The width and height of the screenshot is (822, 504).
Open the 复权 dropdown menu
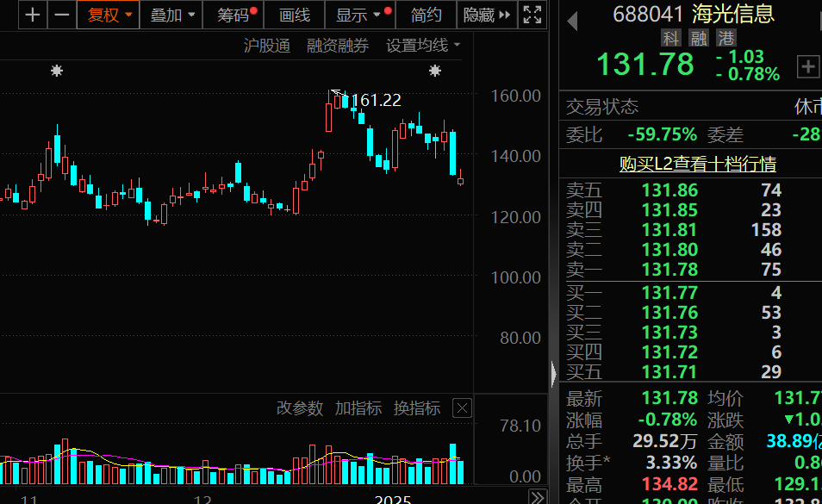(x=109, y=15)
